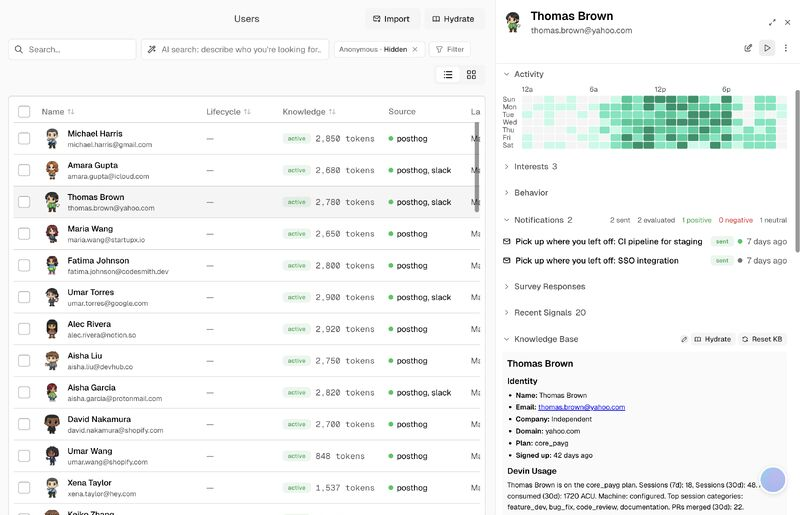
Task: Click Amara Gupta's avatar icon
Action: 52,170
